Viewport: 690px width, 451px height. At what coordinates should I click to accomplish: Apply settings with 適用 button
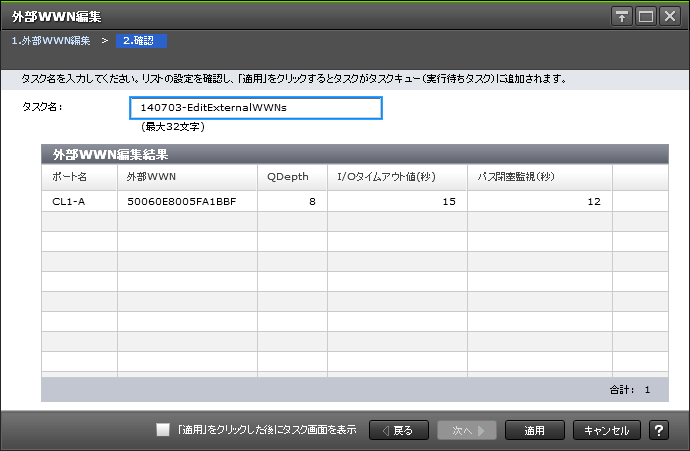tap(535, 430)
